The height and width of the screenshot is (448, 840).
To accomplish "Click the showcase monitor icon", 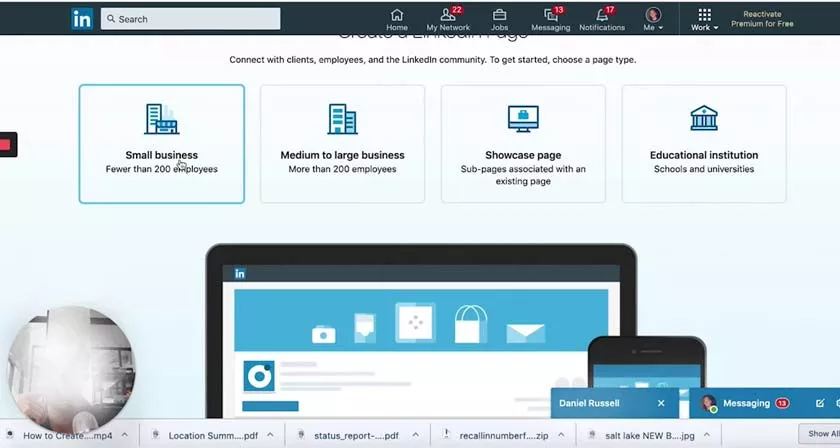I will coord(523,118).
